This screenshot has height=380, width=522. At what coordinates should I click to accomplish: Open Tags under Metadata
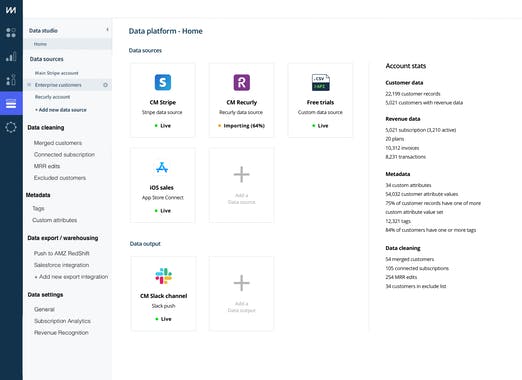38,208
